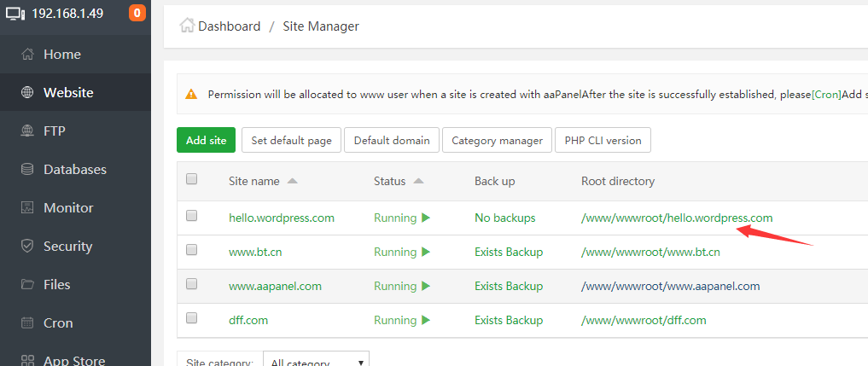The height and width of the screenshot is (366, 868).
Task: Open the www.aapanel.com site link
Action: [275, 287]
